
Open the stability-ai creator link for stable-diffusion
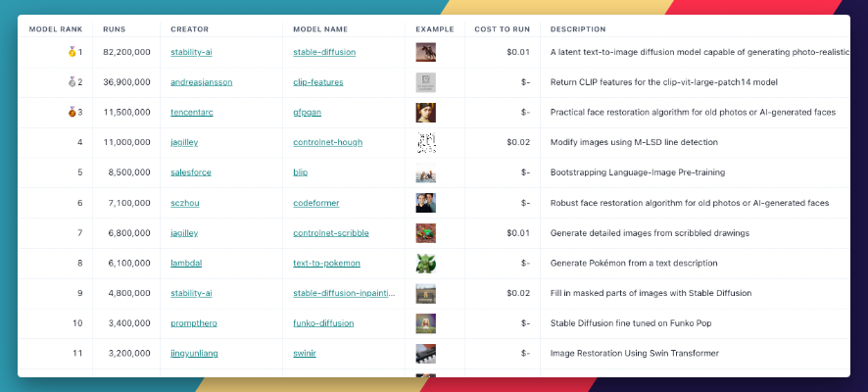pos(191,52)
